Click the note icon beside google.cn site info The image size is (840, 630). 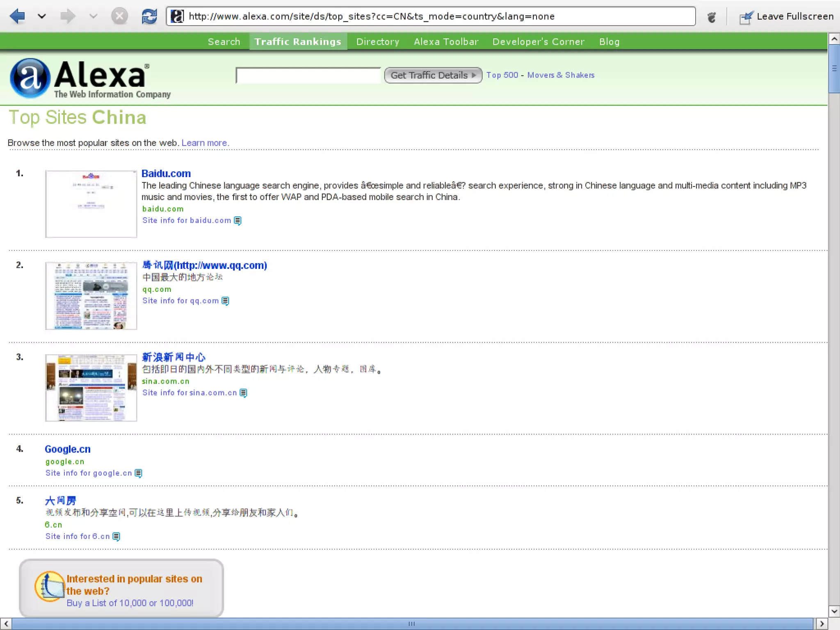tap(139, 473)
